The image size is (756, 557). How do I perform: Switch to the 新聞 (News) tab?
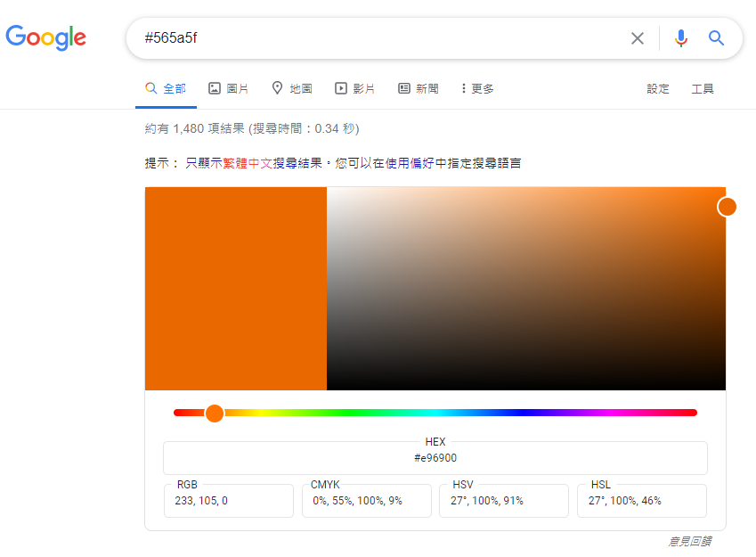(418, 88)
